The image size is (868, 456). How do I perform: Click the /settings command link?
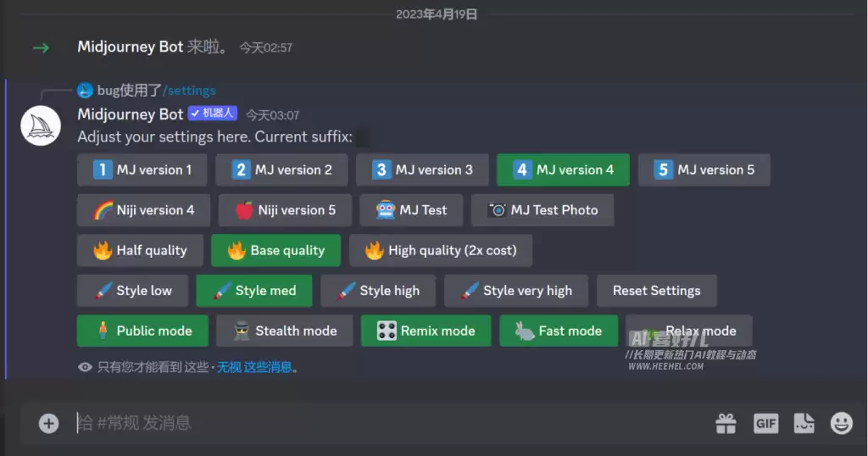tap(189, 91)
